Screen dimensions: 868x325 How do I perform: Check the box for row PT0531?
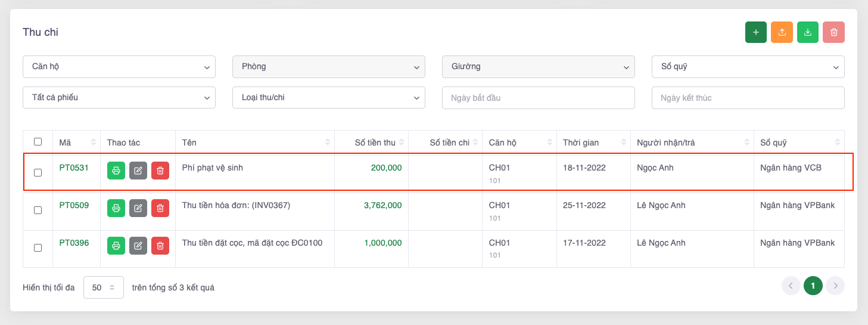pyautogui.click(x=38, y=172)
